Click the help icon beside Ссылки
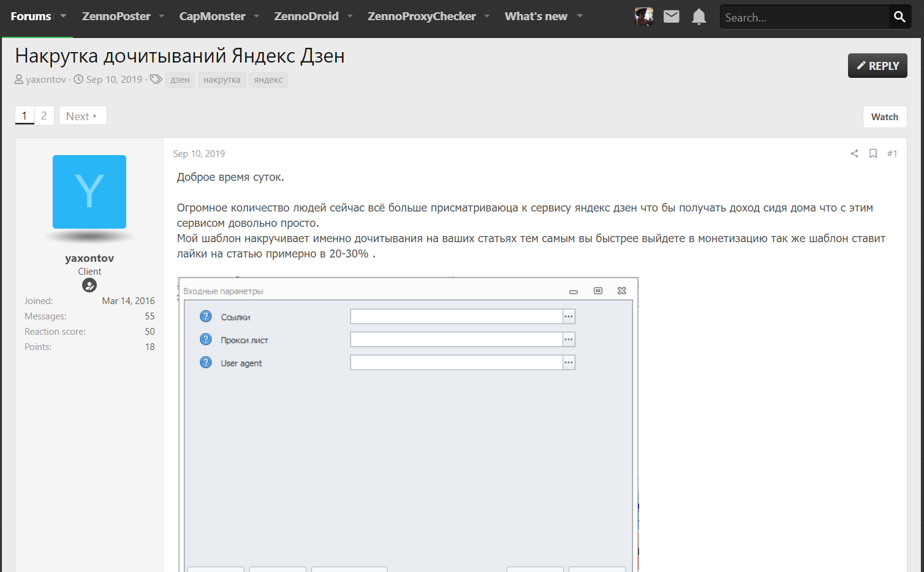The image size is (924, 572). [x=206, y=316]
